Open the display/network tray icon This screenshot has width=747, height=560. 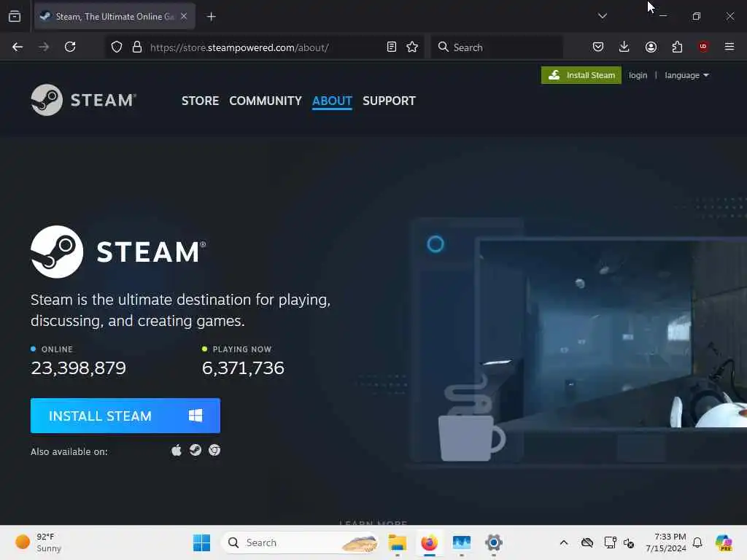[611, 542]
